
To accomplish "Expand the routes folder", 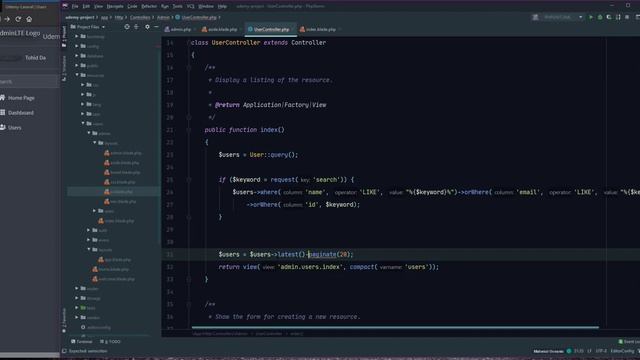I will (x=76, y=288).
